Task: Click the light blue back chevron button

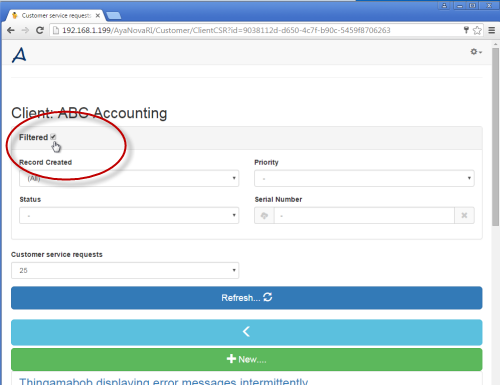Action: [x=247, y=332]
